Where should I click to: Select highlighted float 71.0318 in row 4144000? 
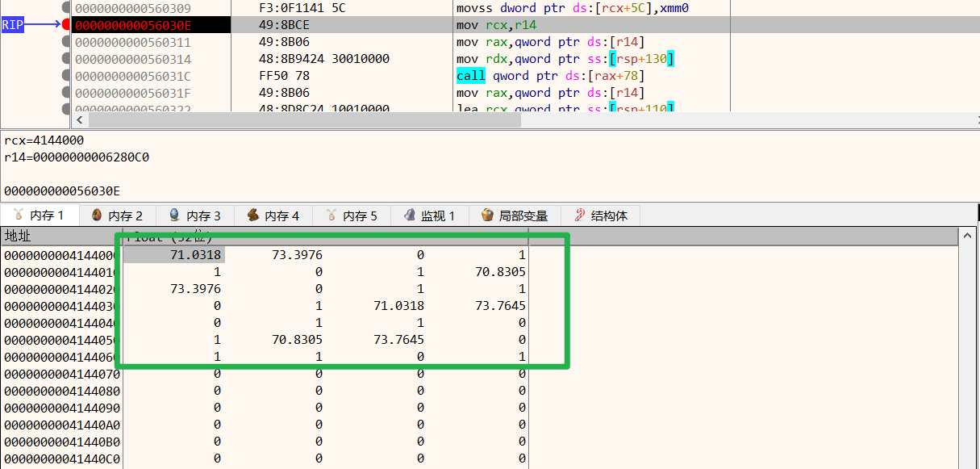[x=195, y=255]
